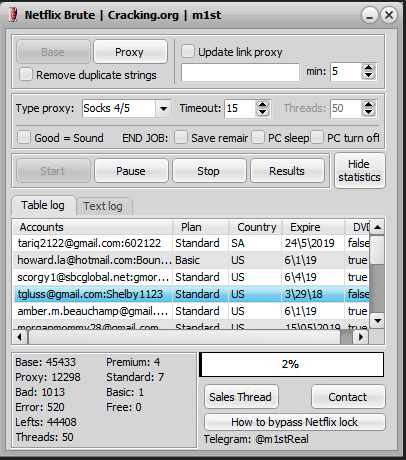
Task: Switch to the Text log tab
Action: (x=104, y=206)
